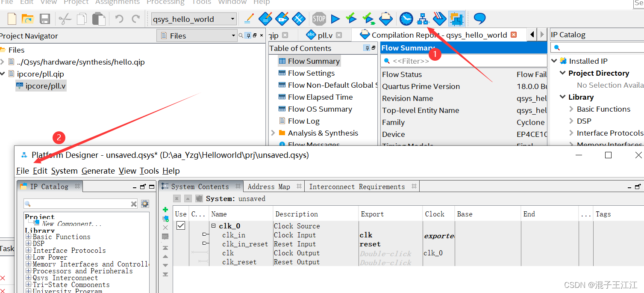This screenshot has width=644, height=293.
Task: Close the pll.v tab
Action: coord(338,35)
